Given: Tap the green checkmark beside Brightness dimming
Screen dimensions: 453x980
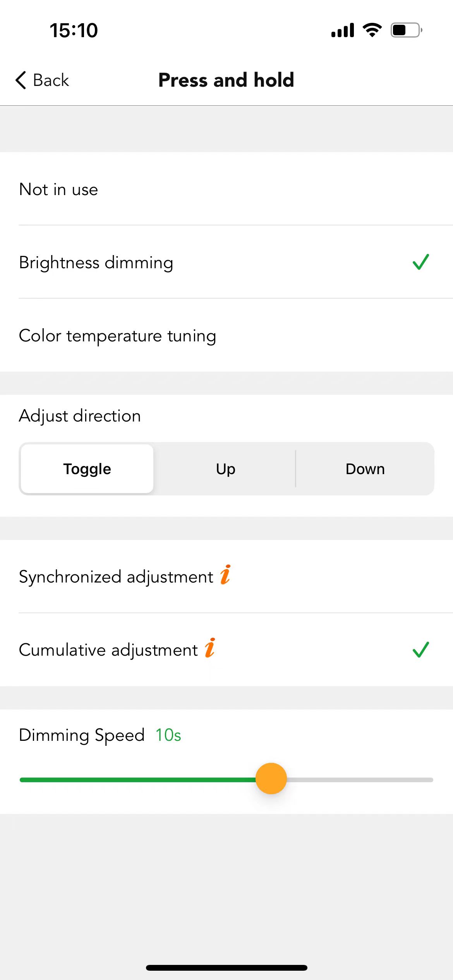Looking at the screenshot, I should pos(421,262).
